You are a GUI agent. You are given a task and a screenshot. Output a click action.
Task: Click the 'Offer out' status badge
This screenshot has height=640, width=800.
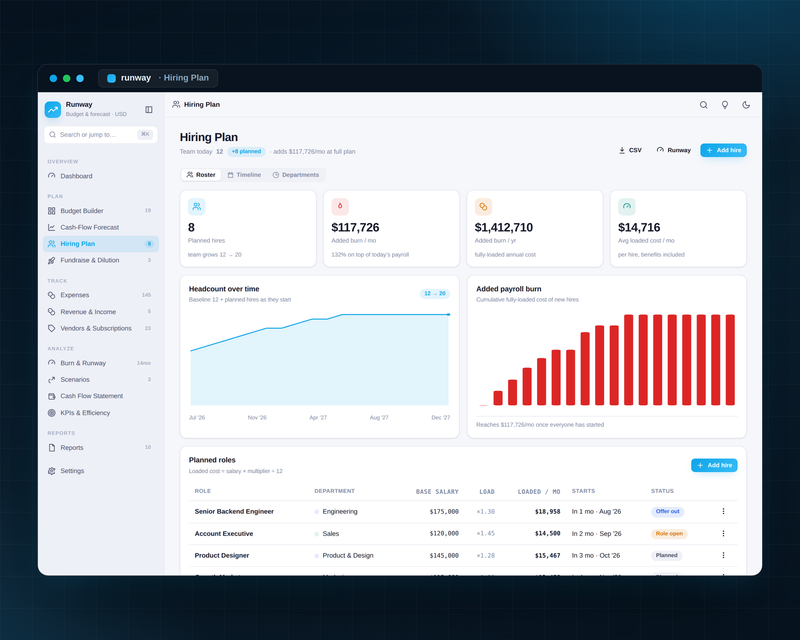667,511
